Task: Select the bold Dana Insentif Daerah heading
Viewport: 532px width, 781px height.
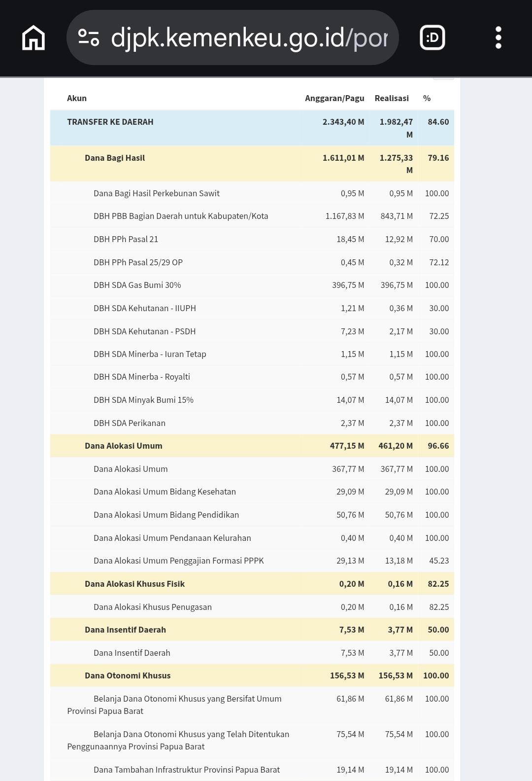Action: click(x=125, y=630)
